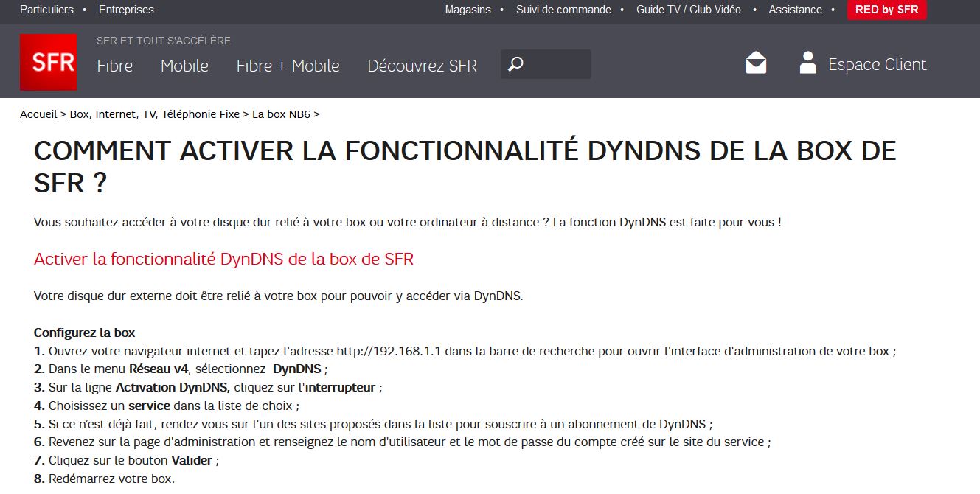Click step 1 text with http://192.168.1.1
Viewport: 980px width, 494px height.
[465, 351]
